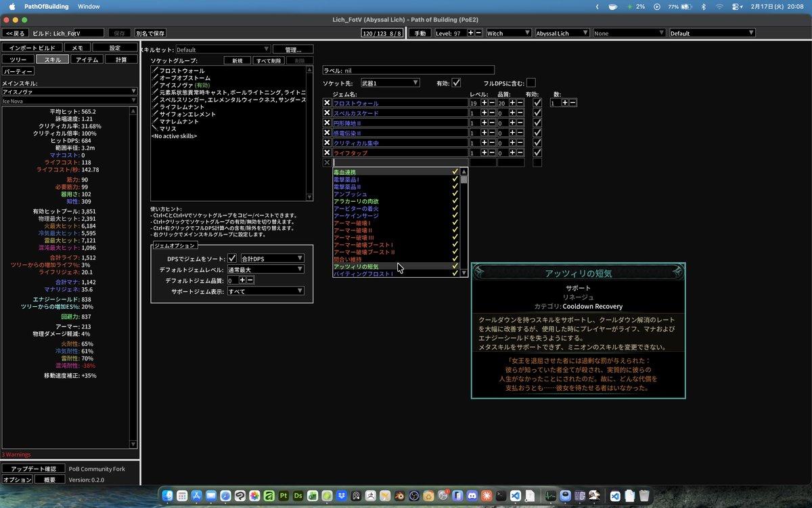
Task: Decrease the gem count (数) with minus
Action: (x=572, y=103)
